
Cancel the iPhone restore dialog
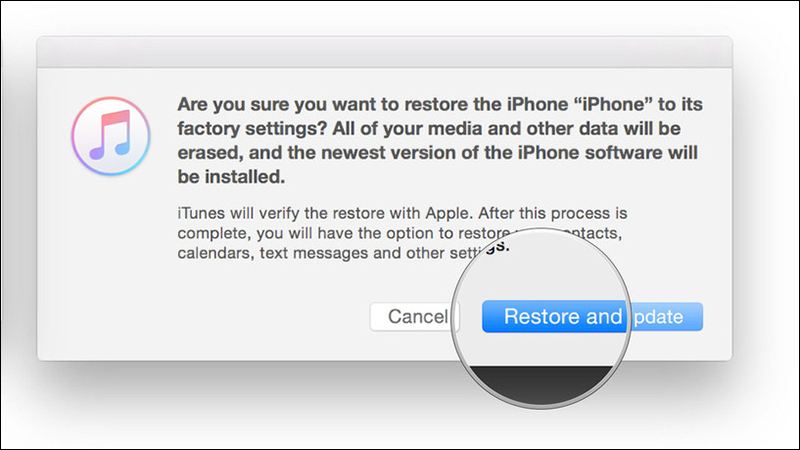click(415, 317)
